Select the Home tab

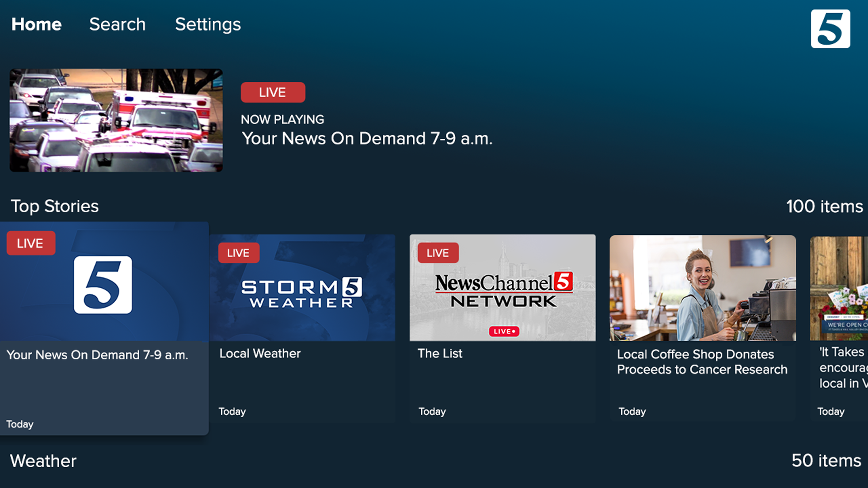pyautogui.click(x=36, y=24)
